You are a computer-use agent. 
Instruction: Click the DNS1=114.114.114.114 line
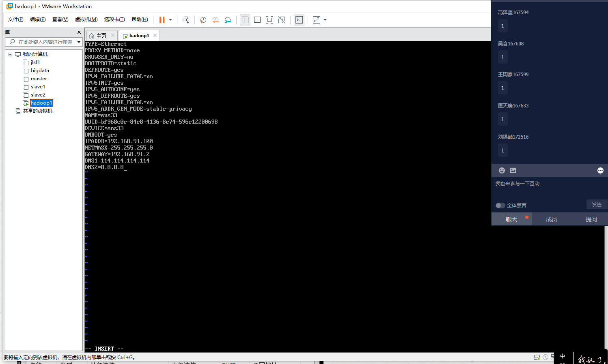coord(117,161)
